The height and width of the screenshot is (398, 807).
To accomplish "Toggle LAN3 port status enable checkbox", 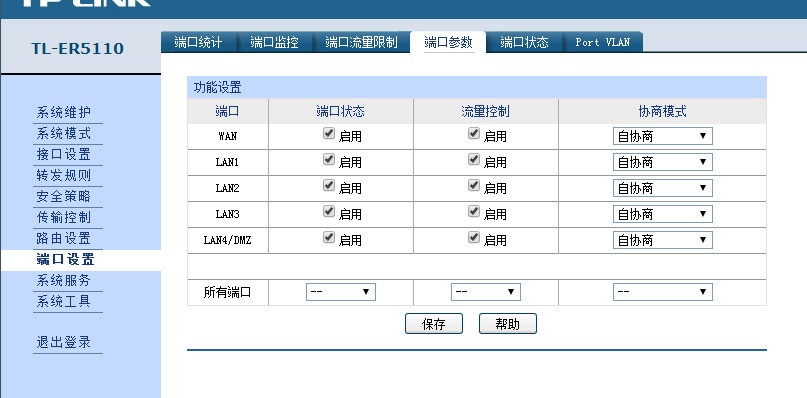I will click(329, 212).
